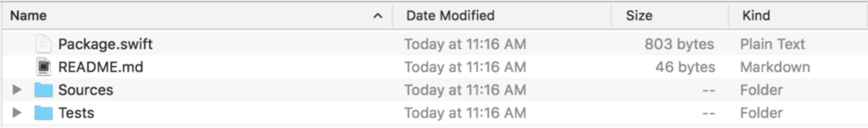Image resolution: width=868 pixels, height=128 pixels.
Task: Click the Sources folder icon
Action: 43,90
